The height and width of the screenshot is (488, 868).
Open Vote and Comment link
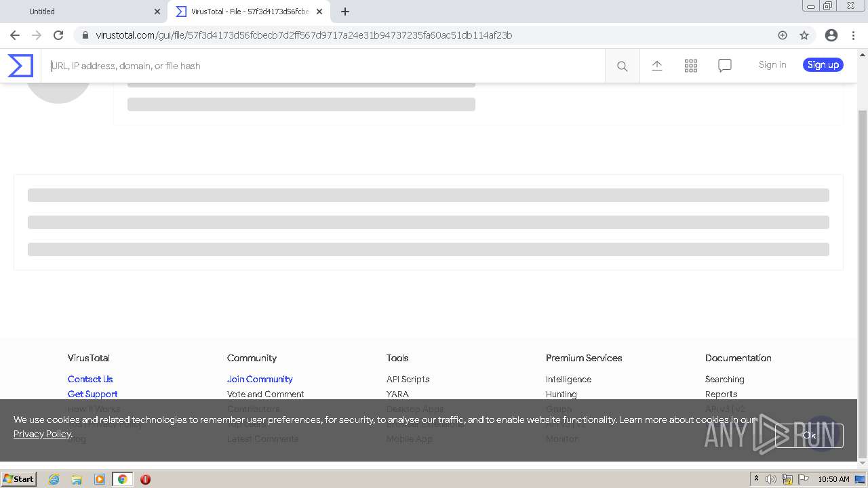pos(265,394)
